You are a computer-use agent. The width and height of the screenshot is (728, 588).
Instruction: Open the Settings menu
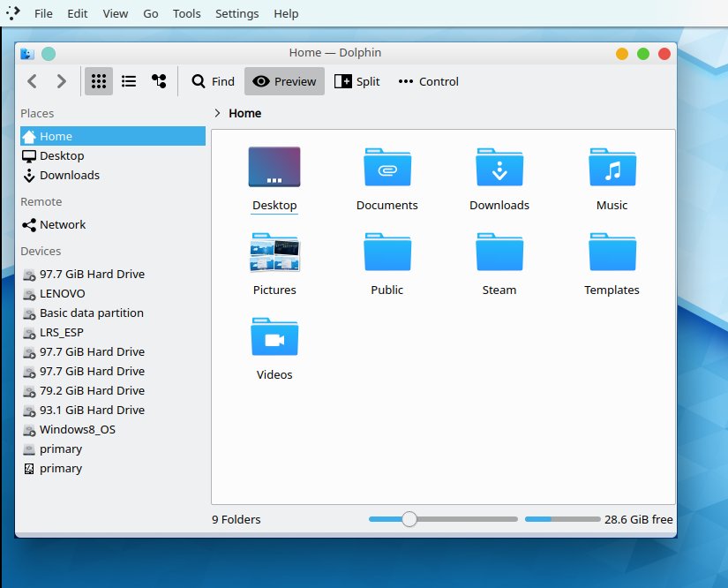coord(236,14)
